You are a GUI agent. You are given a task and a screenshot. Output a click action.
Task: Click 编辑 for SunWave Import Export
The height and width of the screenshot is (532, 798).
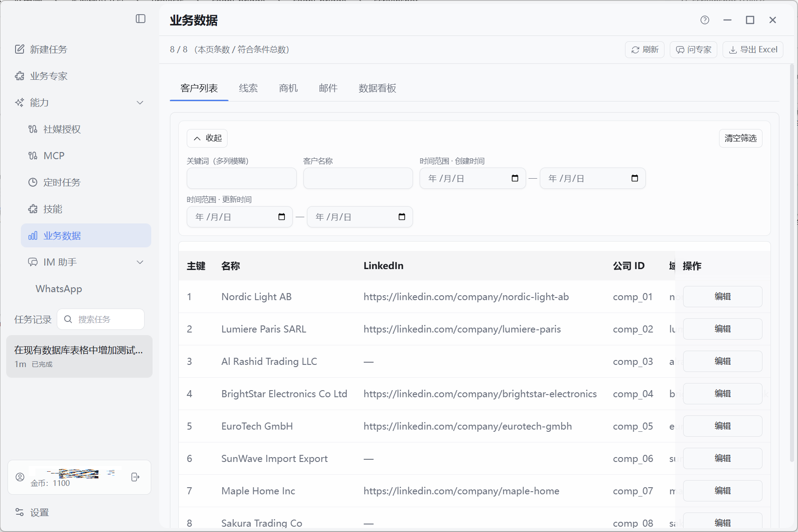723,458
